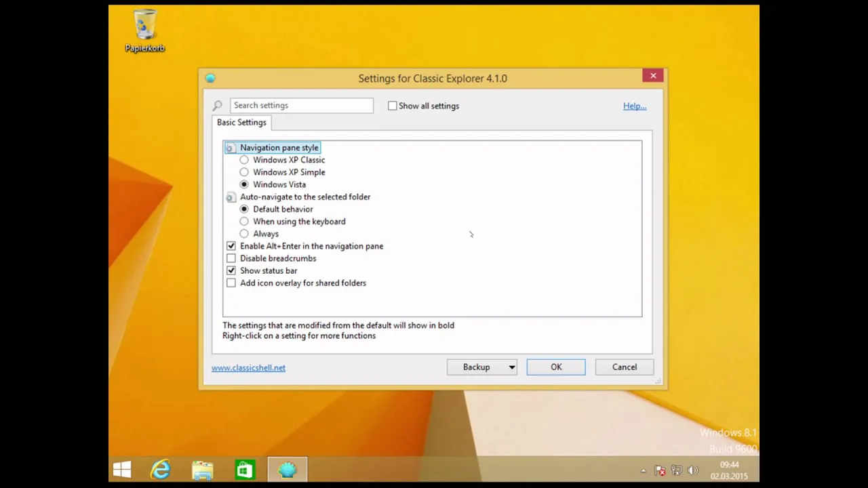Viewport: 868px width, 488px height.
Task: Select When using the keyboard option
Action: 244,222
